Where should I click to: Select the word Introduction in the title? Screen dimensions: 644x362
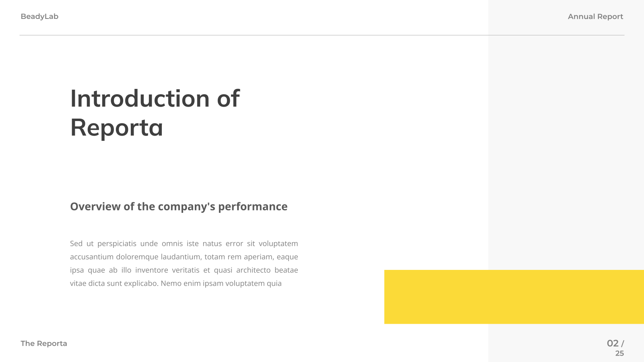click(x=140, y=99)
